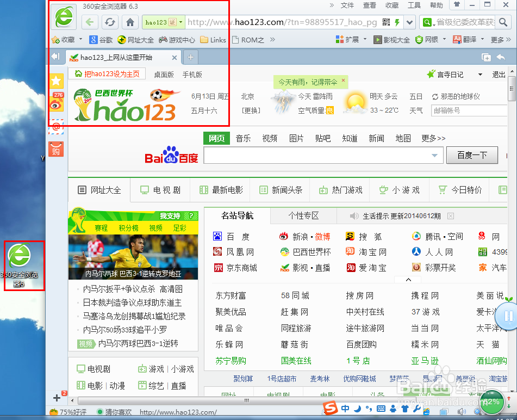Select Baidu 图片 search tab
This screenshot has height=420, width=517.
point(296,138)
